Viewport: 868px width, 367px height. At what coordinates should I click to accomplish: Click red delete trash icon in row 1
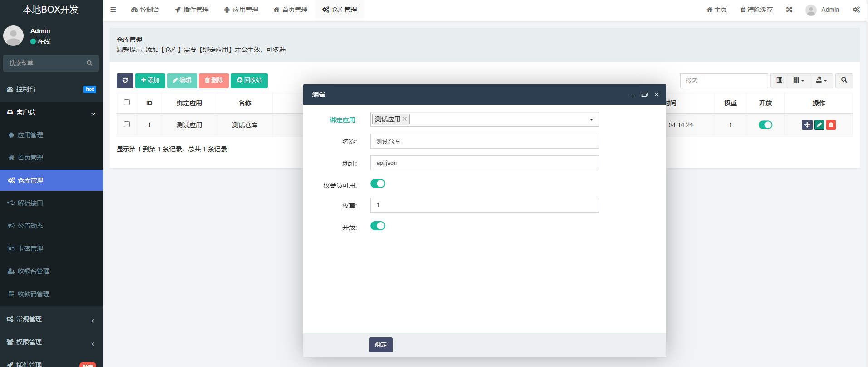(x=831, y=125)
